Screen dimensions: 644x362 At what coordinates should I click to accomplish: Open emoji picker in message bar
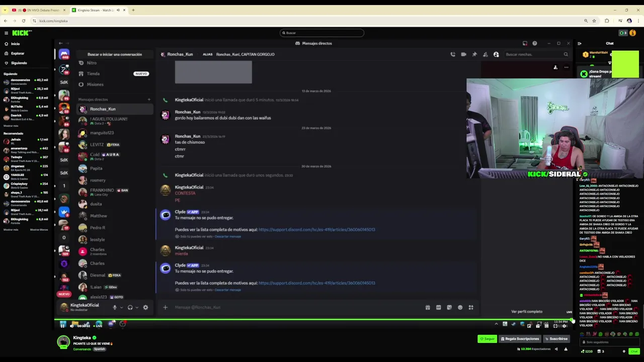coord(460,307)
